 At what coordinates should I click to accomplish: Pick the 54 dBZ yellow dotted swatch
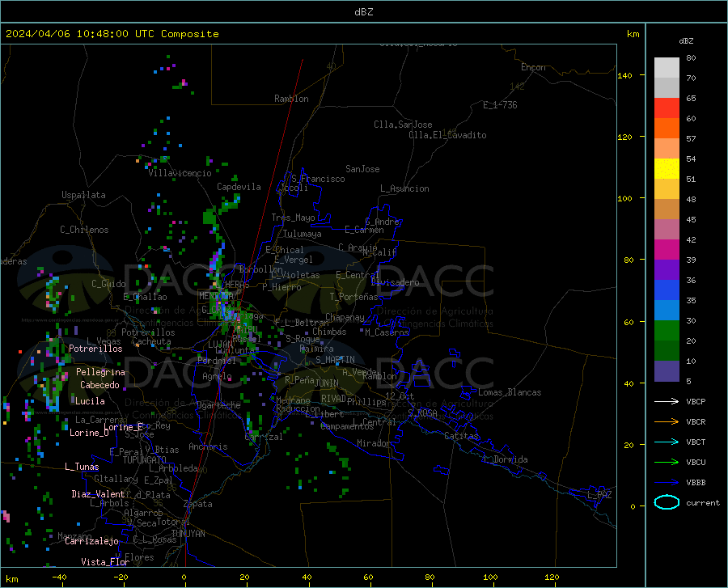667,169
